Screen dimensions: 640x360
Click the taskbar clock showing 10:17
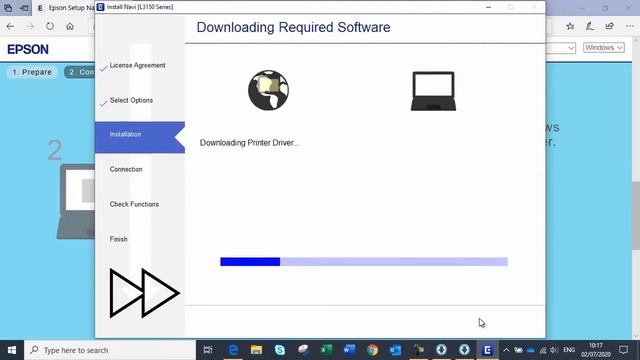(596, 350)
